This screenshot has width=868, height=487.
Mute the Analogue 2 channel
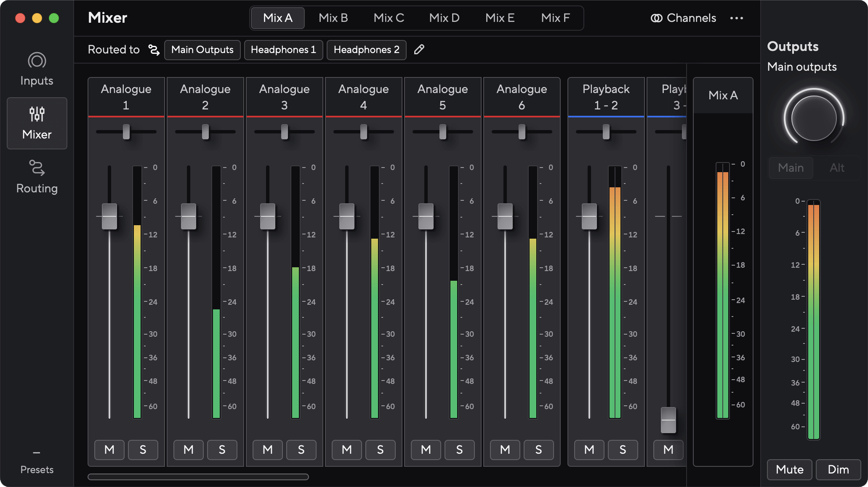pos(189,450)
